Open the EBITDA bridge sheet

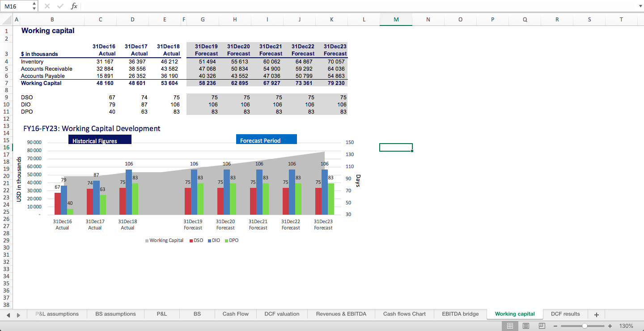[x=460, y=314]
